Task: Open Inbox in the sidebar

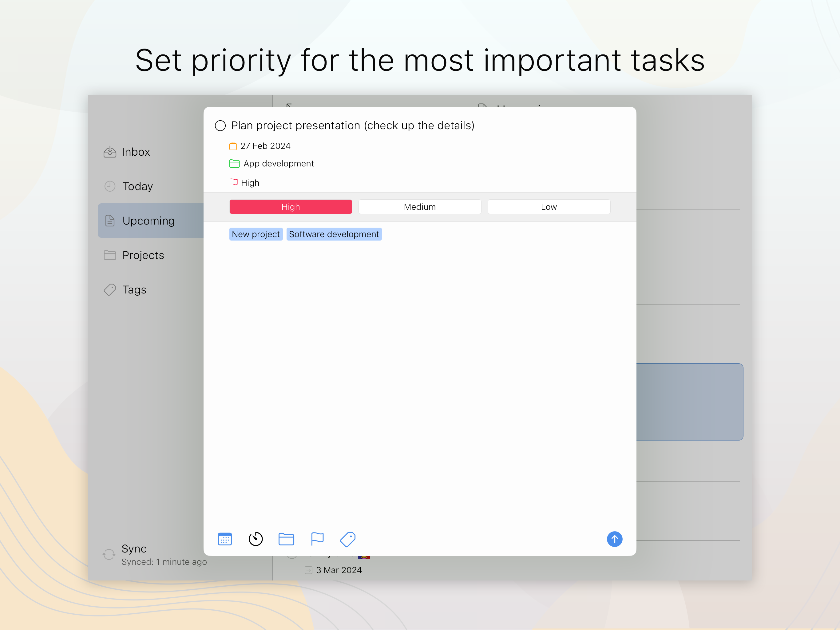Action: (x=151, y=152)
